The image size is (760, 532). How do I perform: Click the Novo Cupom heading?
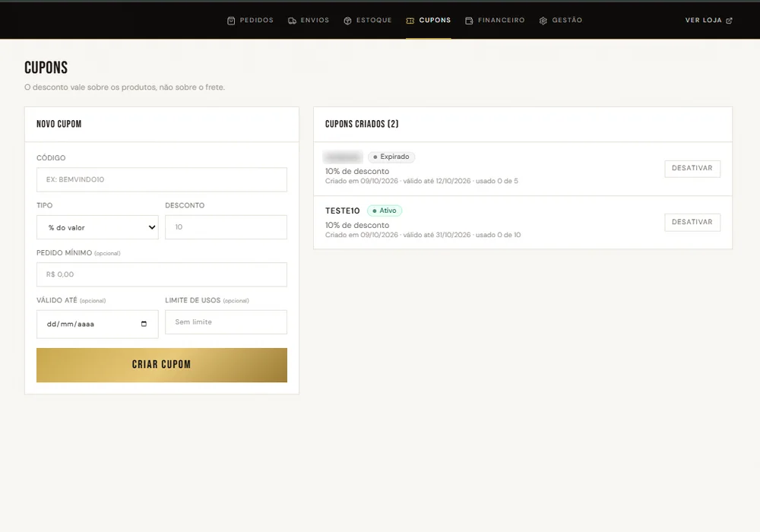pyautogui.click(x=59, y=124)
